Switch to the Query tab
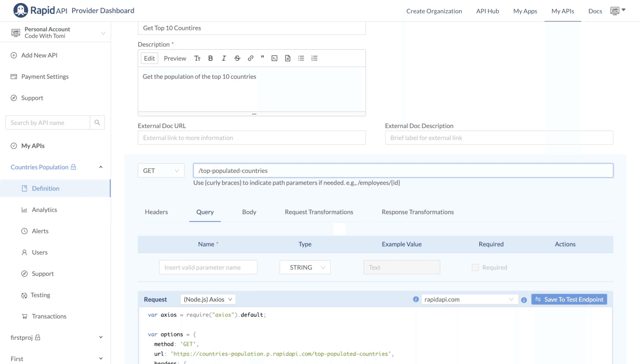The height and width of the screenshot is (364, 640). [x=205, y=212]
